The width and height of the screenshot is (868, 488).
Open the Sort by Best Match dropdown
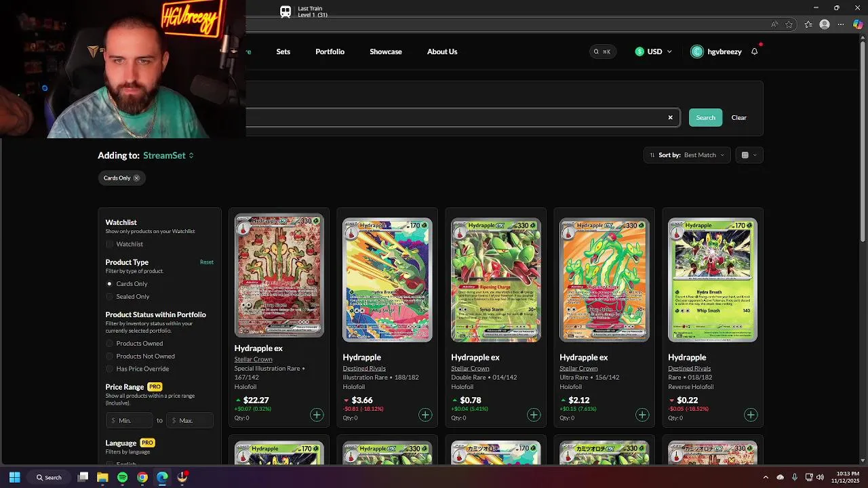pos(687,155)
